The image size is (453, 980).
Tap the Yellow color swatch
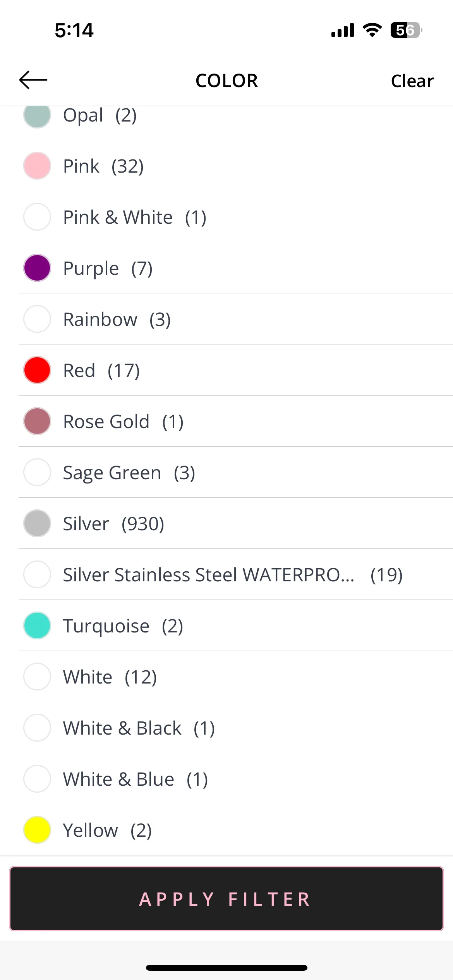pos(37,830)
